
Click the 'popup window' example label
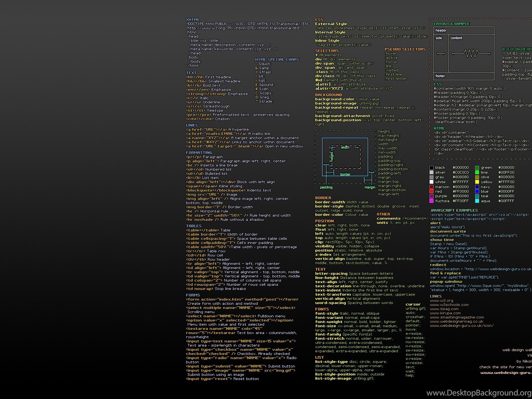446,282
